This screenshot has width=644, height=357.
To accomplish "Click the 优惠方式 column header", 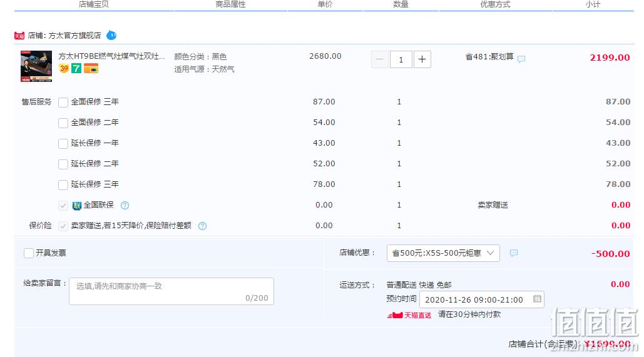I will click(495, 4).
